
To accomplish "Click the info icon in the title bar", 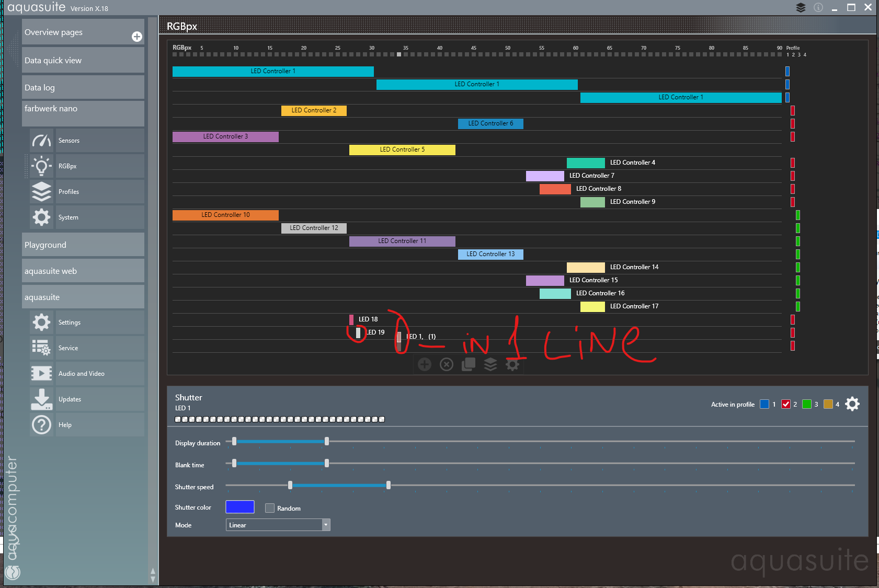I will click(818, 7).
